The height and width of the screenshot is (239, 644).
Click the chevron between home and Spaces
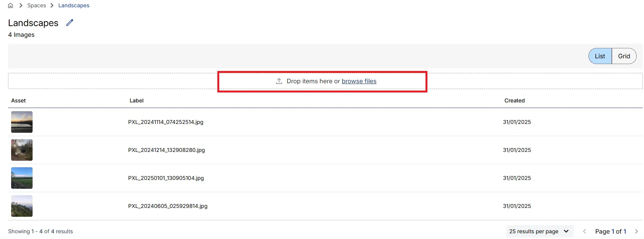tap(20, 5)
